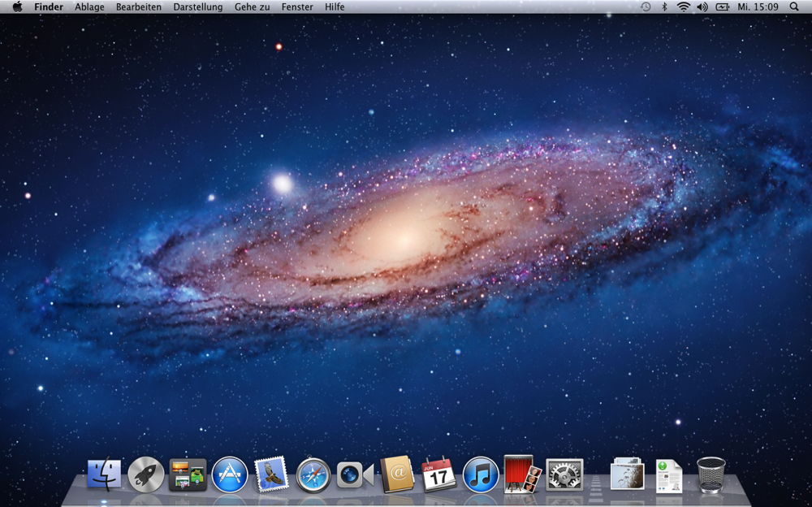Open Finder from the Dock

(x=104, y=474)
